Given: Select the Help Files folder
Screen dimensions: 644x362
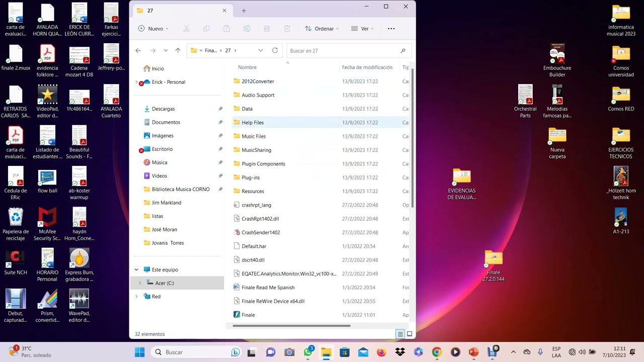Looking at the screenshot, I should point(253,123).
